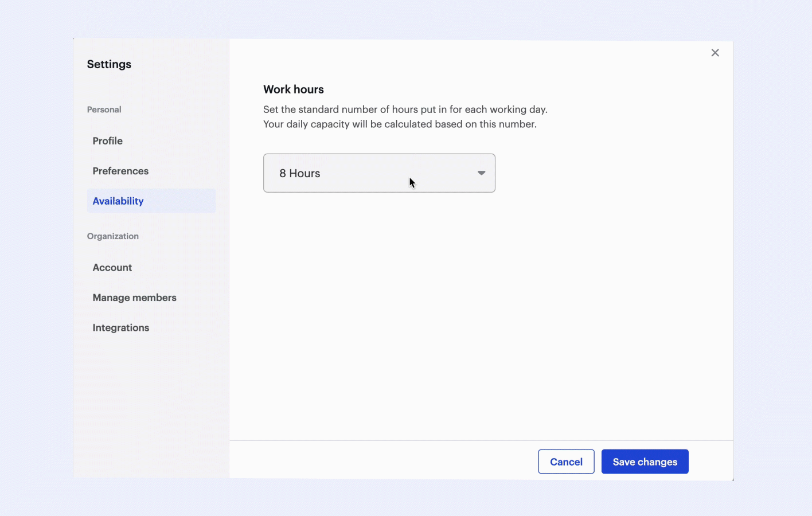The image size is (812, 516).
Task: Switch to the Integrations section
Action: tap(121, 328)
